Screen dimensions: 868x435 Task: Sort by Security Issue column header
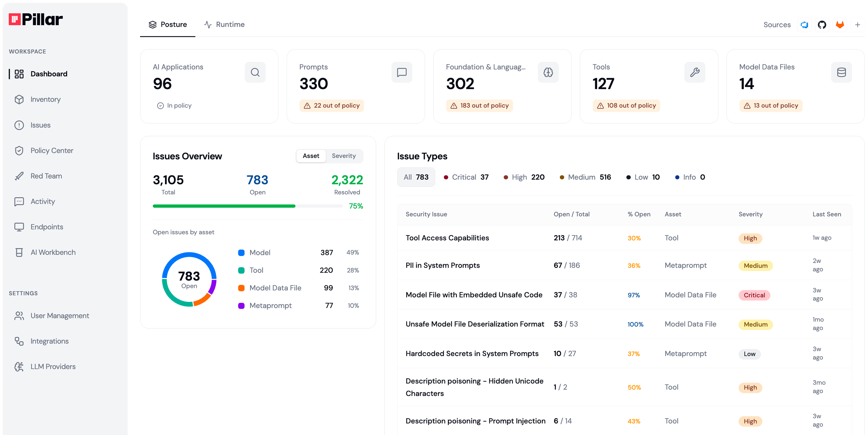[x=426, y=214]
